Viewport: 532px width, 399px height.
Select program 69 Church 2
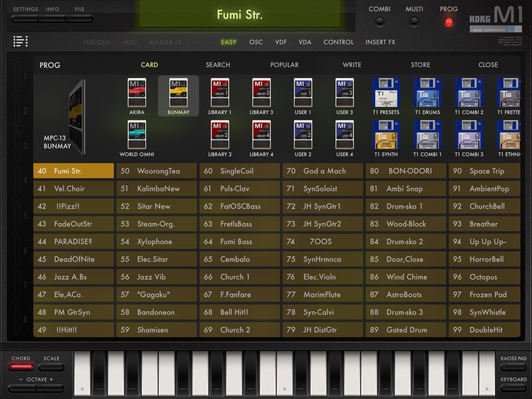[240, 330]
